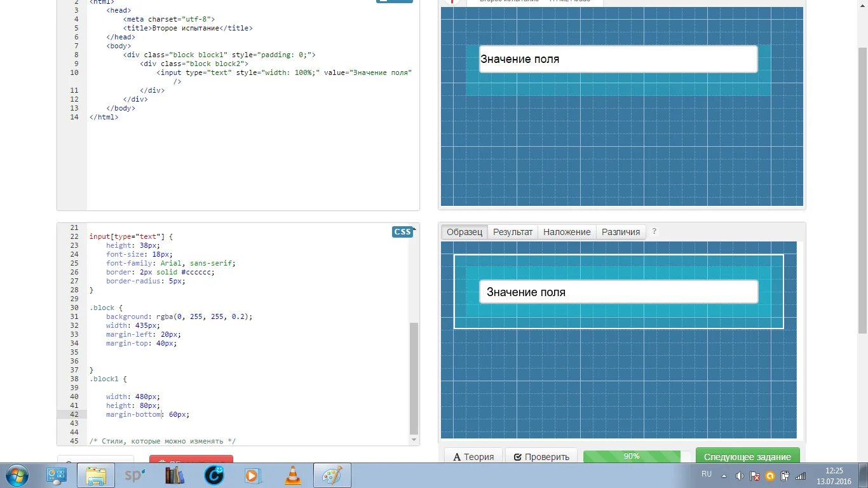
Task: Open the 'sp' app in taskbar
Action: pos(135,475)
